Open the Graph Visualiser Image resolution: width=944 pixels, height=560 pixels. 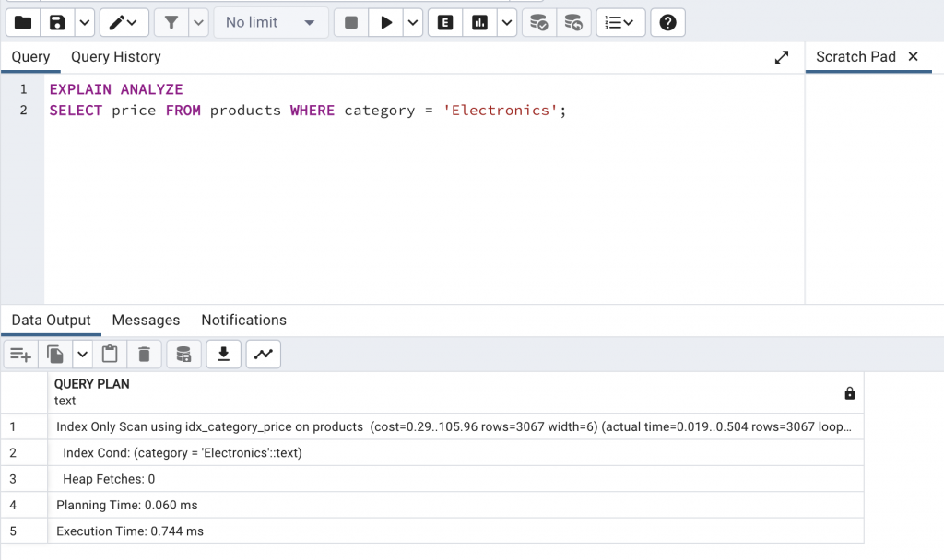coord(264,354)
